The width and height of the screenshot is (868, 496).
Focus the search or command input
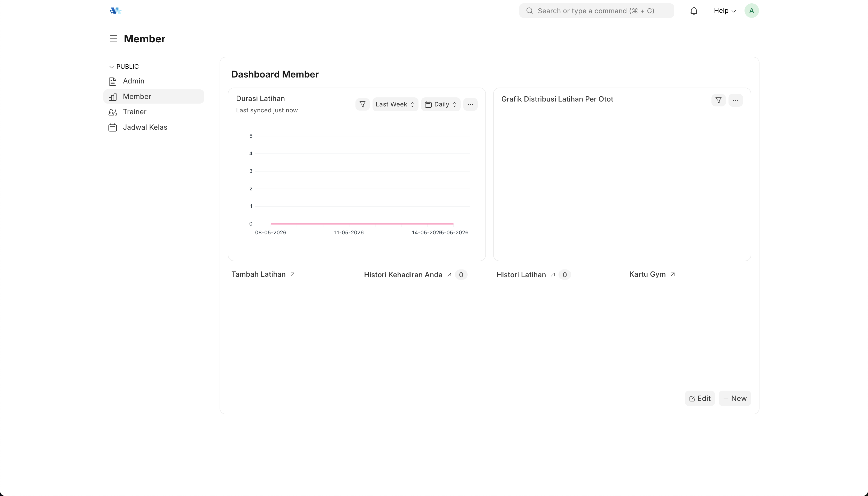click(596, 11)
